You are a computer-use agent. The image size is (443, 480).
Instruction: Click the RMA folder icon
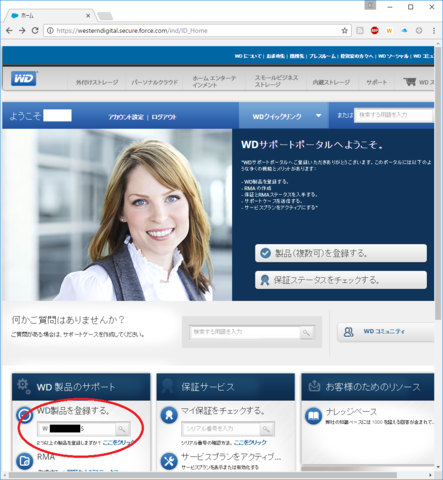pyautogui.click(x=24, y=461)
